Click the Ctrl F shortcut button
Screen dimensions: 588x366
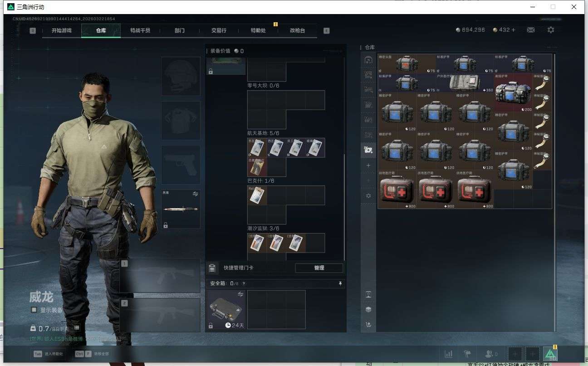pos(92,354)
